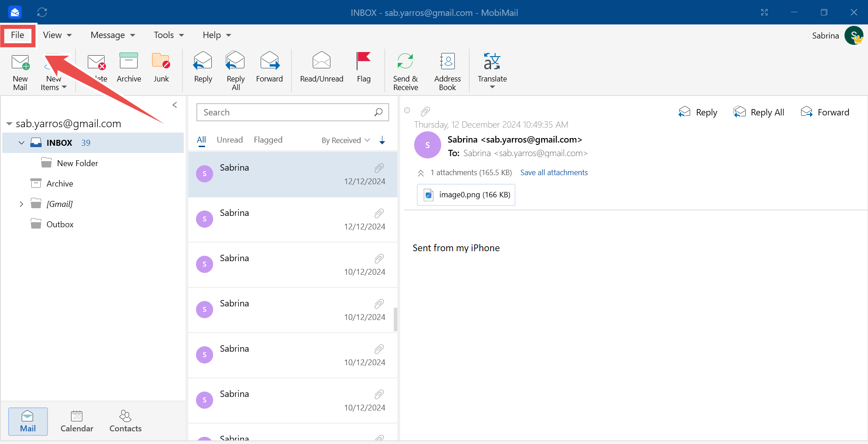This screenshot has width=868, height=444.
Task: Click the Search input field
Action: point(293,112)
